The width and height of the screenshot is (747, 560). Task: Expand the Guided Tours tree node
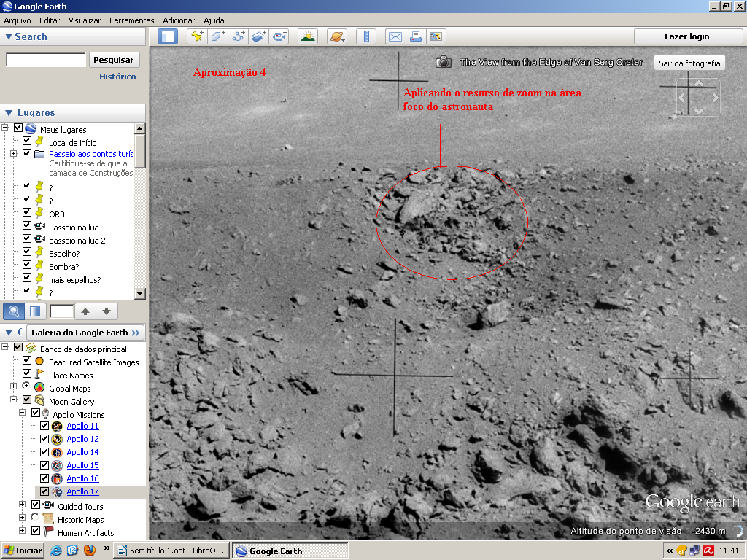pos(22,505)
